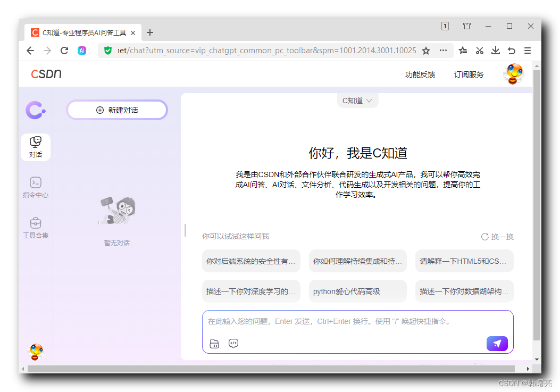Open 订阅服务 subscription link
560x392 pixels.
[x=469, y=74]
